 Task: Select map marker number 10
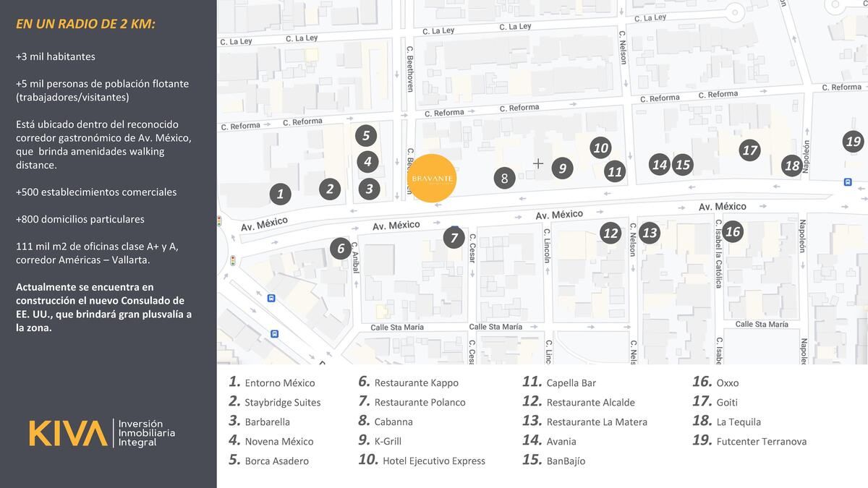[x=600, y=148]
